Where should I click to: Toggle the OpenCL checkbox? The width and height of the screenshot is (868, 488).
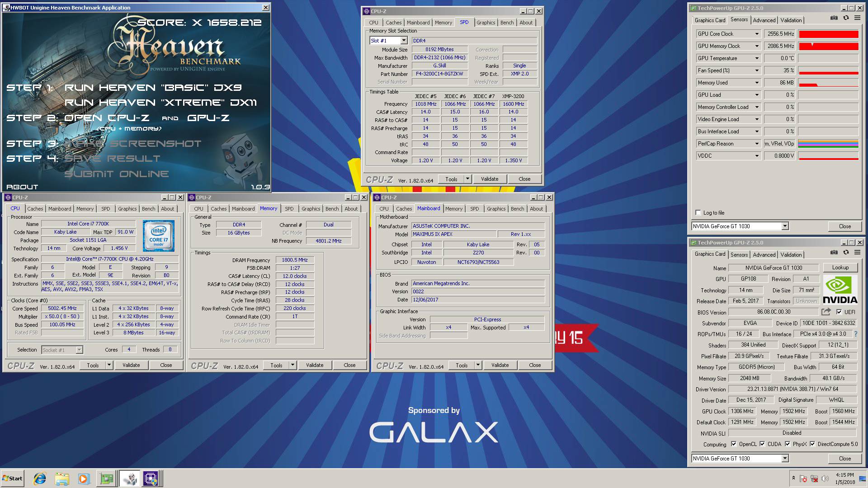pos(733,444)
